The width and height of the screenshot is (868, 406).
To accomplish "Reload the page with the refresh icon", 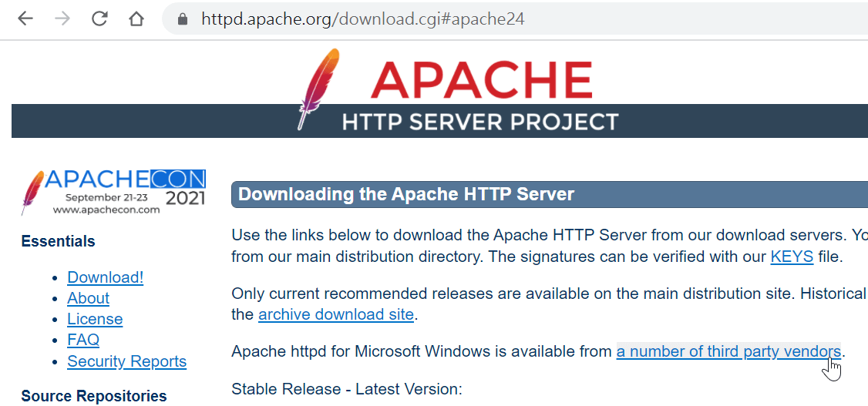I will point(99,18).
